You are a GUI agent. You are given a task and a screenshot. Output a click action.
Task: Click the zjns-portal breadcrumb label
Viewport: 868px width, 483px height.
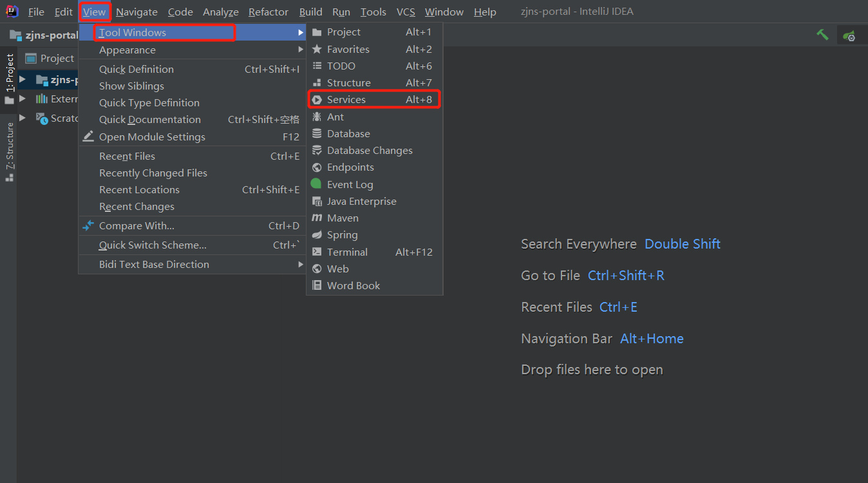click(52, 35)
